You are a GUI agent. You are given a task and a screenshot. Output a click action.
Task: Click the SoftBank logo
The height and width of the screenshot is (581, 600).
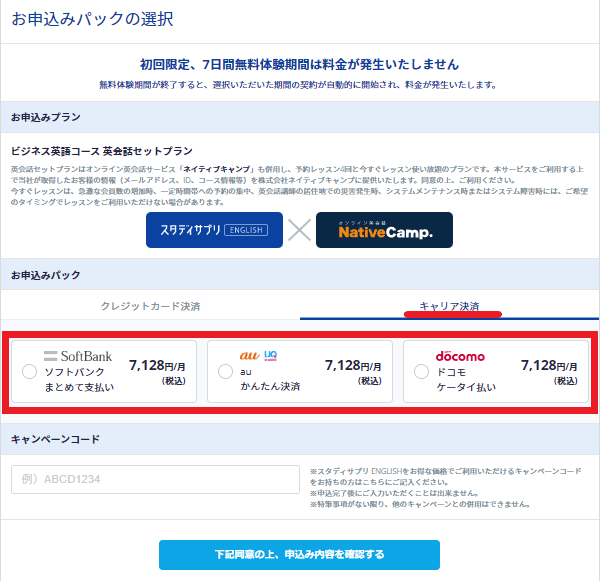pos(78,356)
